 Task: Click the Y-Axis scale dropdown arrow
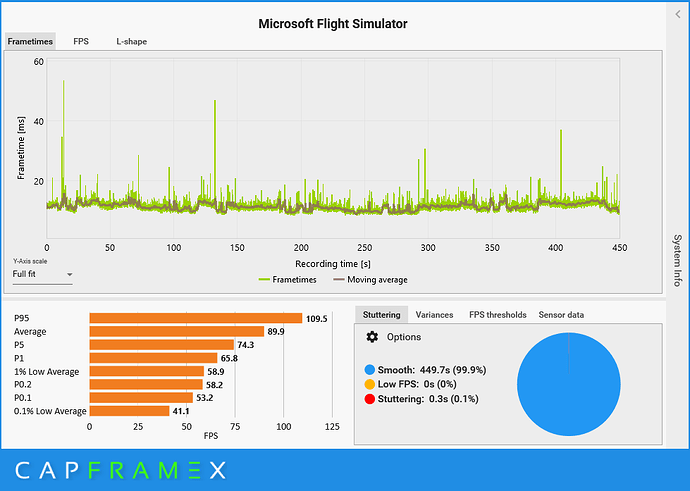[x=69, y=275]
